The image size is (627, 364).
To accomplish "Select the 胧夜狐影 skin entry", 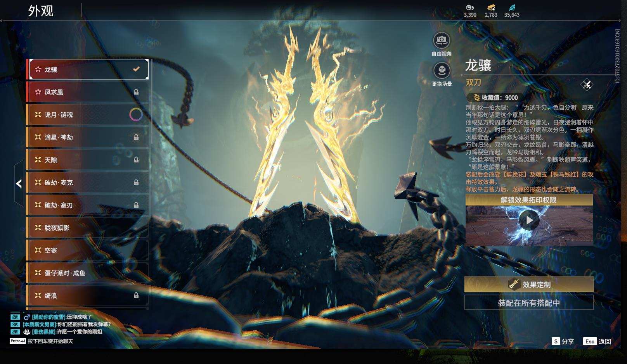I will click(87, 228).
